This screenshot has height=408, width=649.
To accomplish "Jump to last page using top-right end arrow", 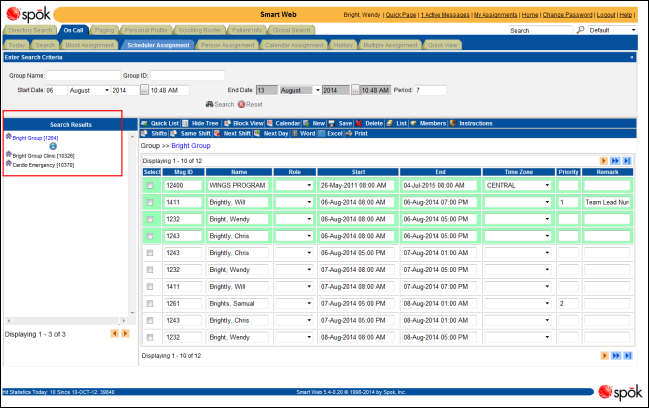I will click(627, 161).
